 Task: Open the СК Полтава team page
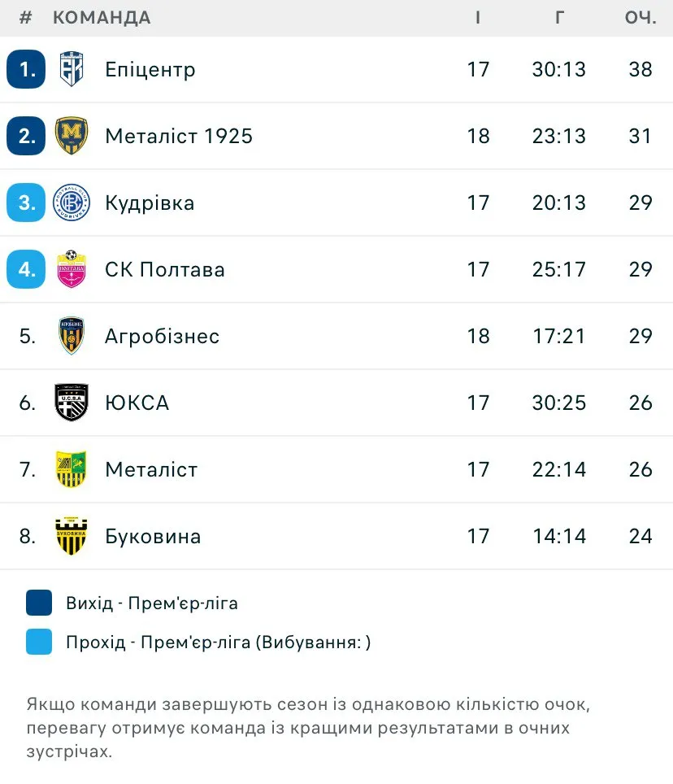click(x=165, y=269)
